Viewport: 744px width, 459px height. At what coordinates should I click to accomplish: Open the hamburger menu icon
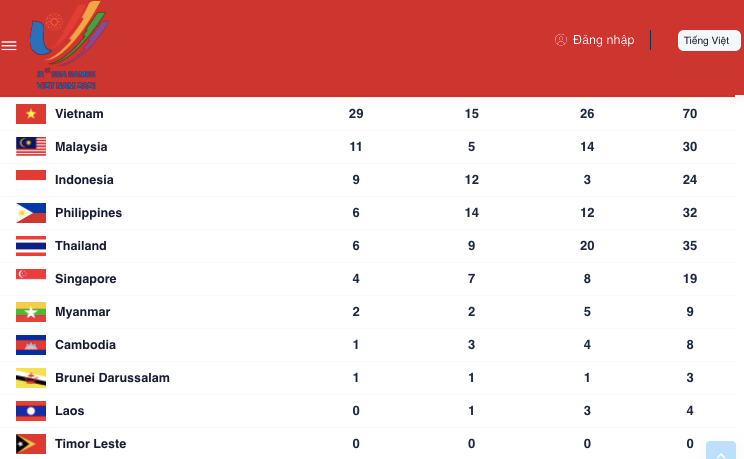click(x=9, y=45)
